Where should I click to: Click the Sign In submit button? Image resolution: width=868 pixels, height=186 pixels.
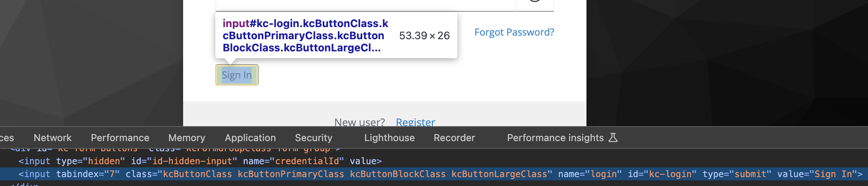pos(237,75)
